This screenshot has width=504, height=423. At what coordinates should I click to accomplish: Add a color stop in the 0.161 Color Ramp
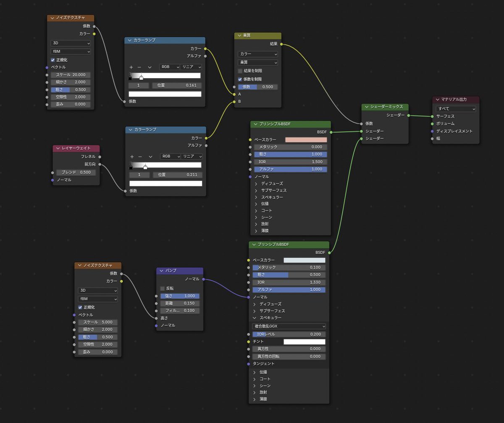[131, 67]
